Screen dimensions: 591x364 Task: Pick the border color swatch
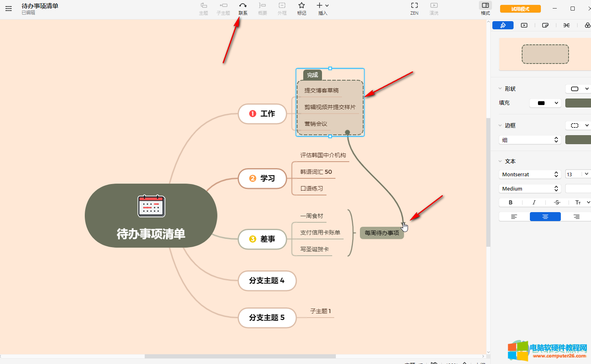tap(578, 140)
